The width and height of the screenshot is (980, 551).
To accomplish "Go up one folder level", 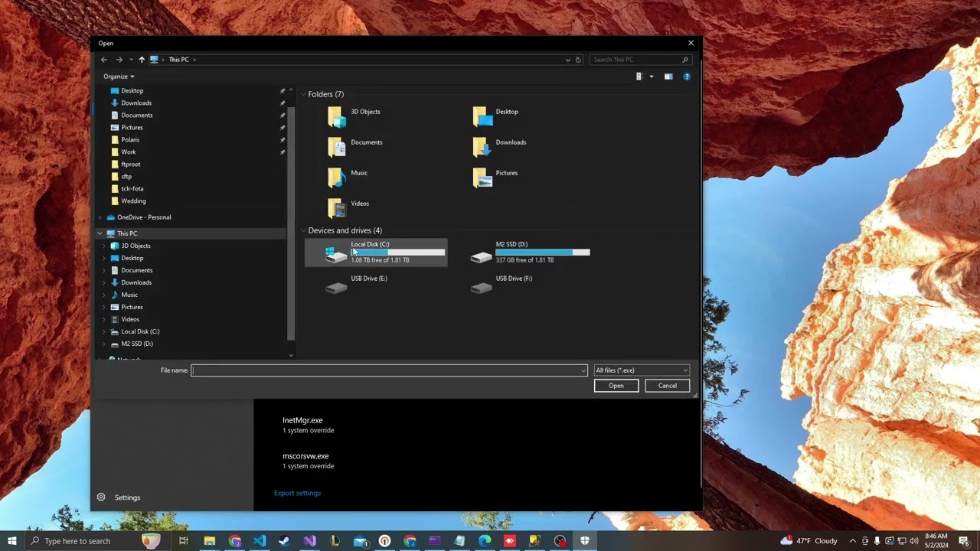I will pyautogui.click(x=142, y=60).
